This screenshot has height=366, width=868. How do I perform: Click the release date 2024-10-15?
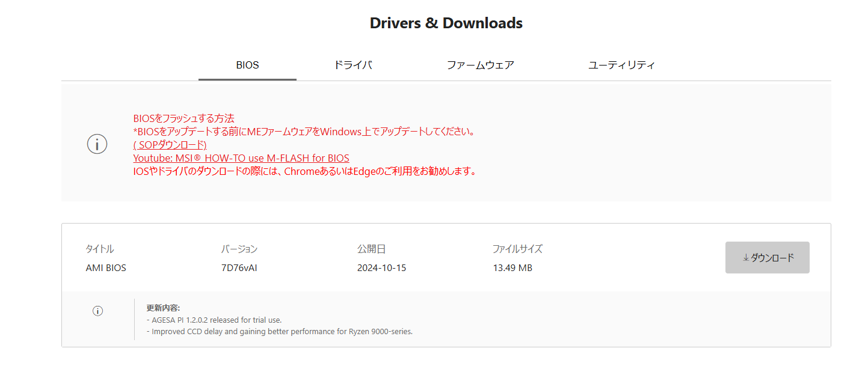click(383, 267)
